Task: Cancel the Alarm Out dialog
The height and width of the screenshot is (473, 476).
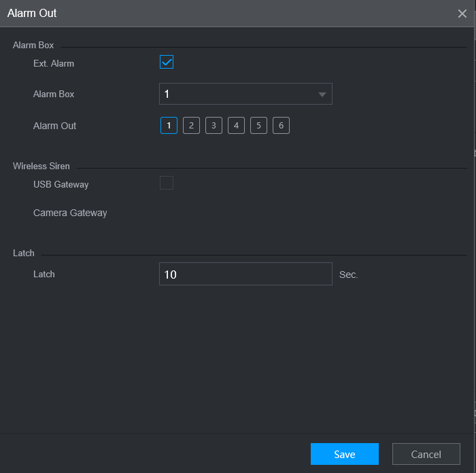Action: pos(426,454)
